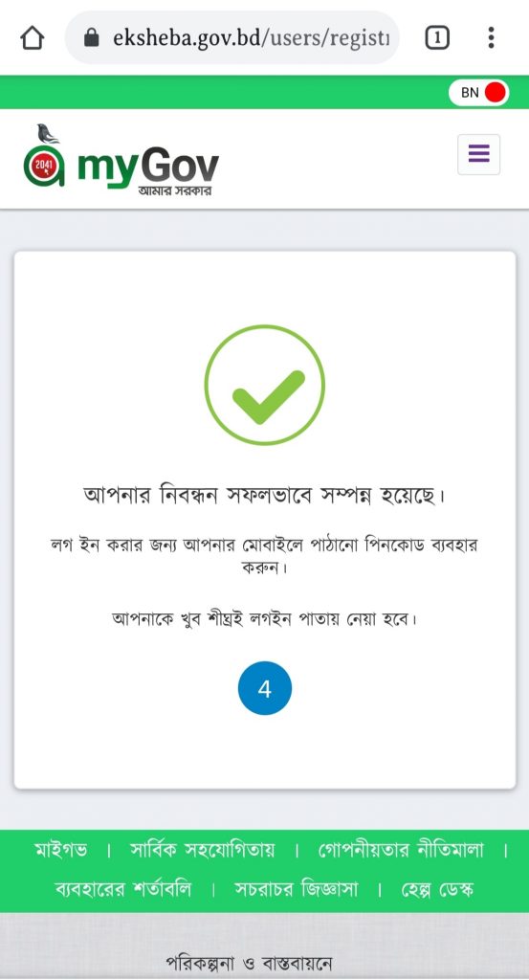
Task: Open the গোপনীয়তার নীতিমালা privacy link
Action: pos(401,850)
